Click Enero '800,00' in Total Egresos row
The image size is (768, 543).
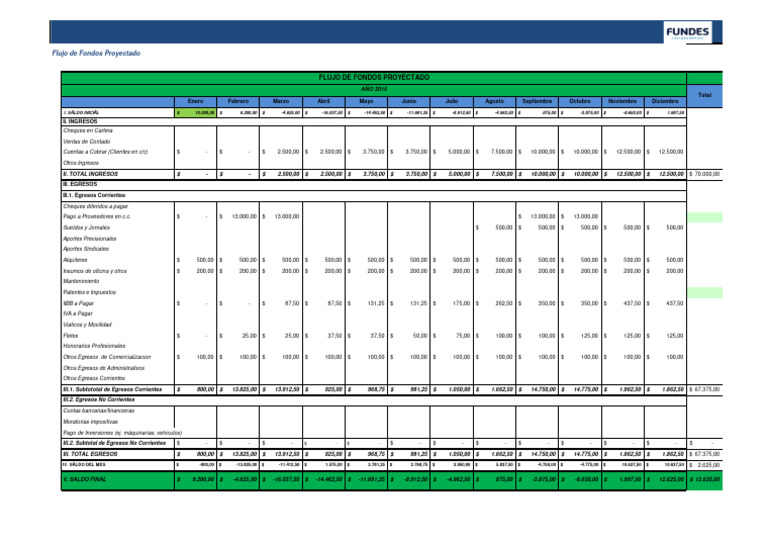coord(205,454)
